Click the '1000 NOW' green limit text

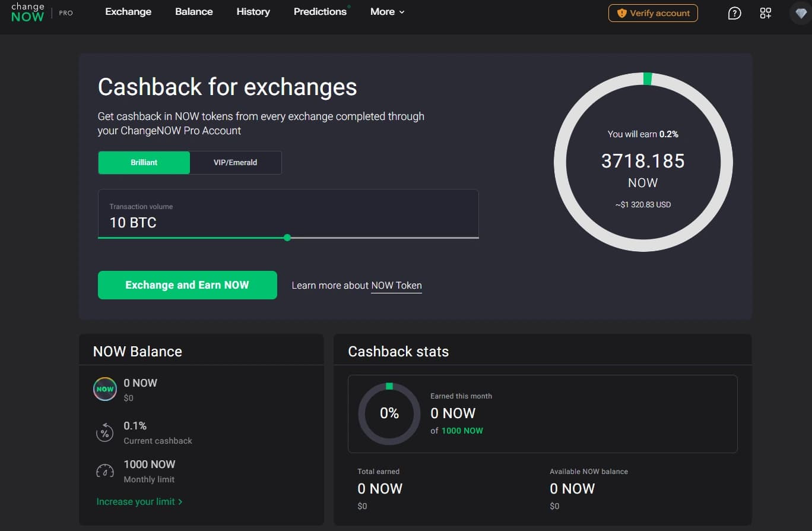(462, 431)
